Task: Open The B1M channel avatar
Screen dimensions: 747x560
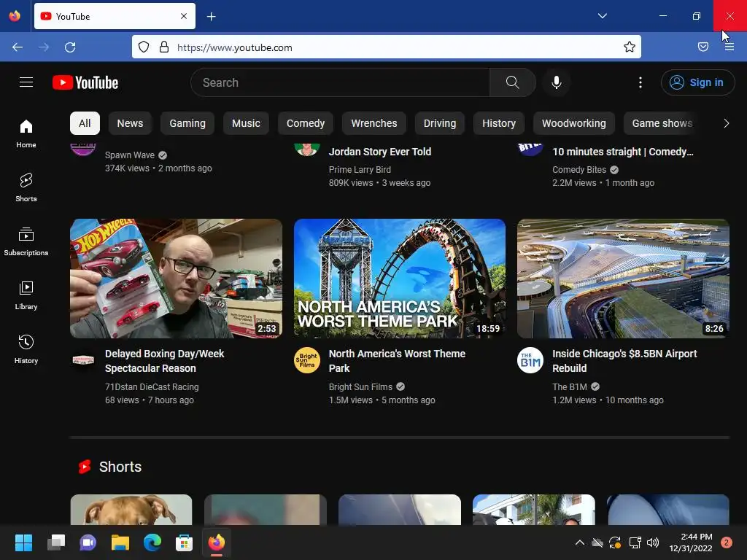Action: point(530,360)
